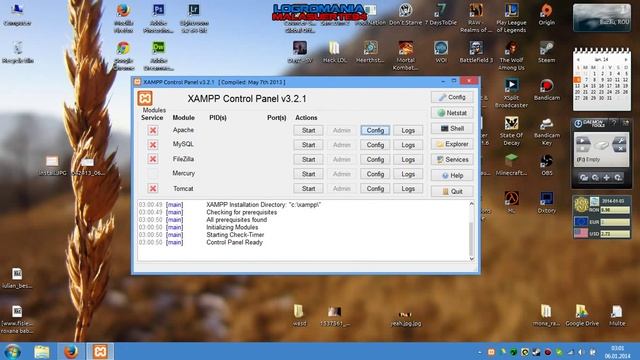Select the Don't Starve desktop icon
Screen dimensions: 640x360
point(405,15)
